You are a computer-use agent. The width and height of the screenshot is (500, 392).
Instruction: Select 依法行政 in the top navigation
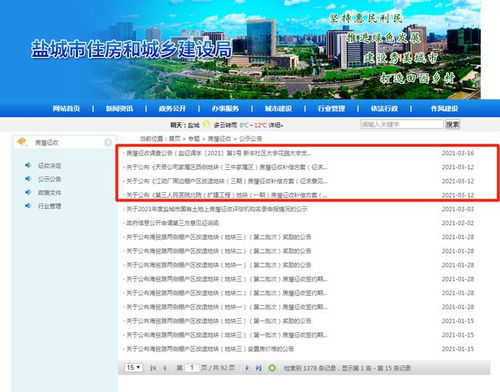pos(384,109)
